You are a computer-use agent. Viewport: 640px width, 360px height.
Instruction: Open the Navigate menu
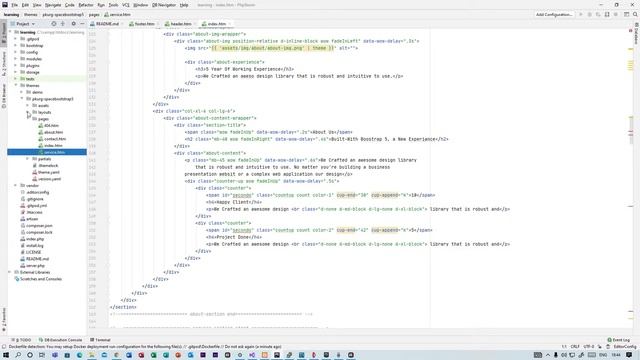click(53, 5)
